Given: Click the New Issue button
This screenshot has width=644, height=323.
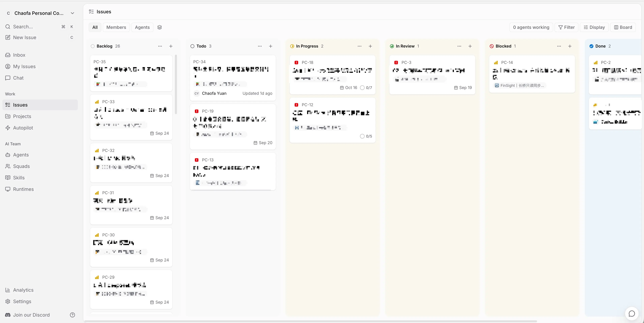Looking at the screenshot, I should tap(40, 38).
